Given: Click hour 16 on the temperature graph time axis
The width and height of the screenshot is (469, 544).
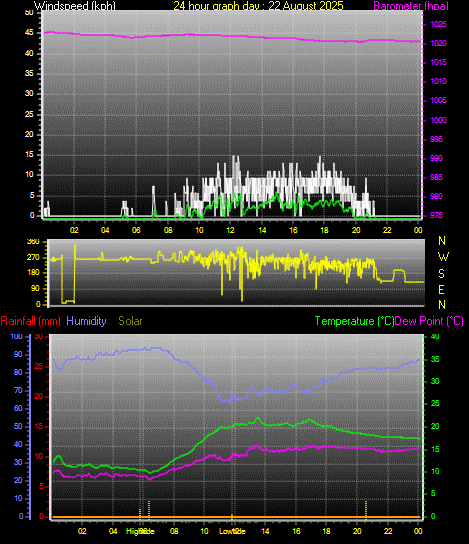Looking at the screenshot, I should pyautogui.click(x=296, y=531).
